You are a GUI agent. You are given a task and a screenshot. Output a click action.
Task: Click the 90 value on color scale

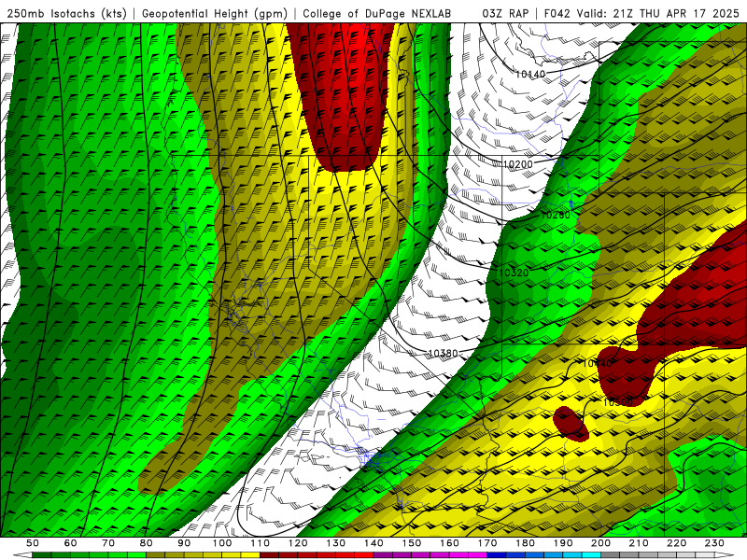pos(184,543)
